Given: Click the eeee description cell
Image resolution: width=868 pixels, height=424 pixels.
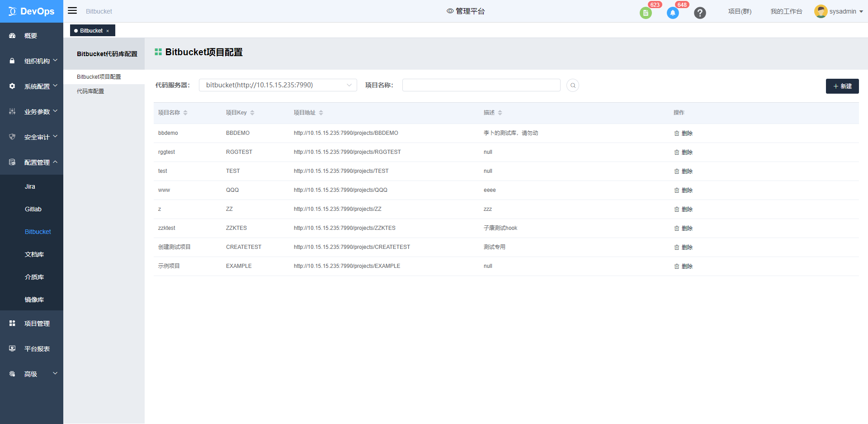Looking at the screenshot, I should click(x=490, y=190).
